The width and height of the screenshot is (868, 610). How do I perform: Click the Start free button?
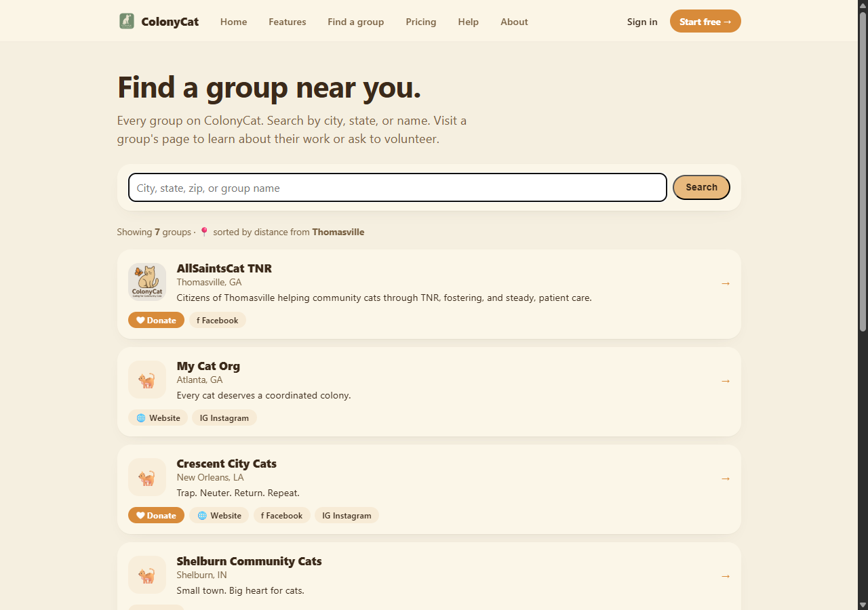point(705,21)
